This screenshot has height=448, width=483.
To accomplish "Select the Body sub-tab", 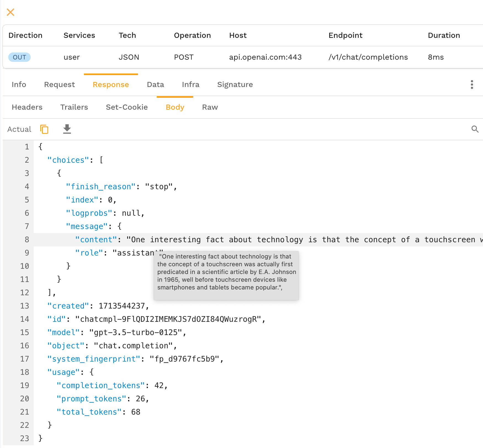I will coord(175,107).
